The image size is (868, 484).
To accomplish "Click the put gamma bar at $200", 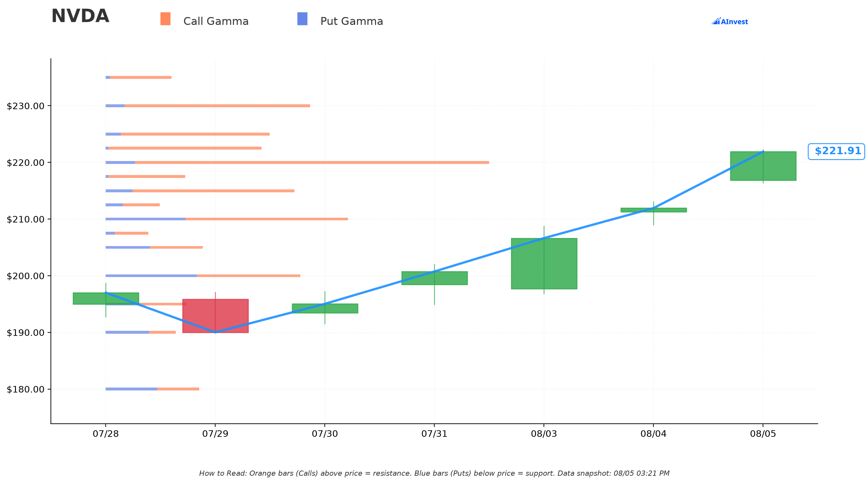I will tap(151, 276).
